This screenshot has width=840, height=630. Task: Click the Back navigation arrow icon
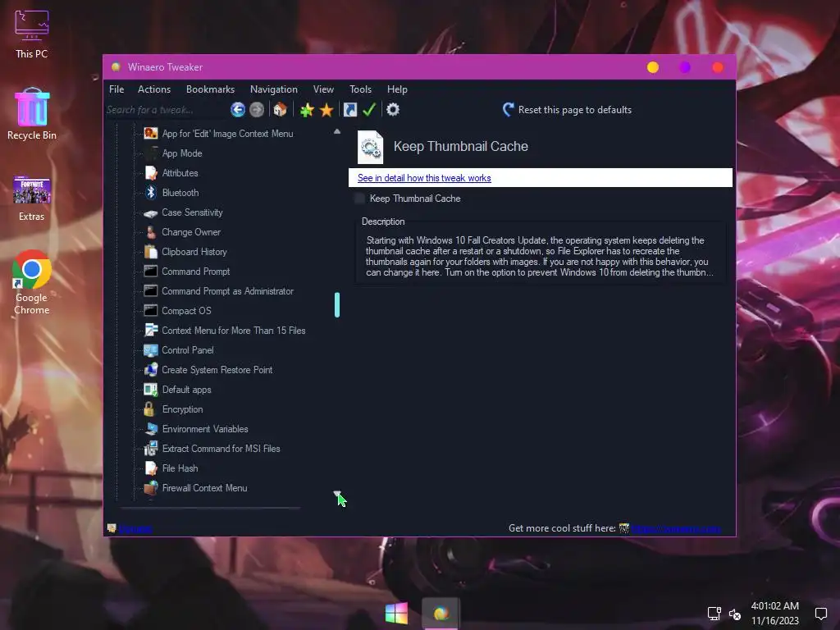(238, 110)
